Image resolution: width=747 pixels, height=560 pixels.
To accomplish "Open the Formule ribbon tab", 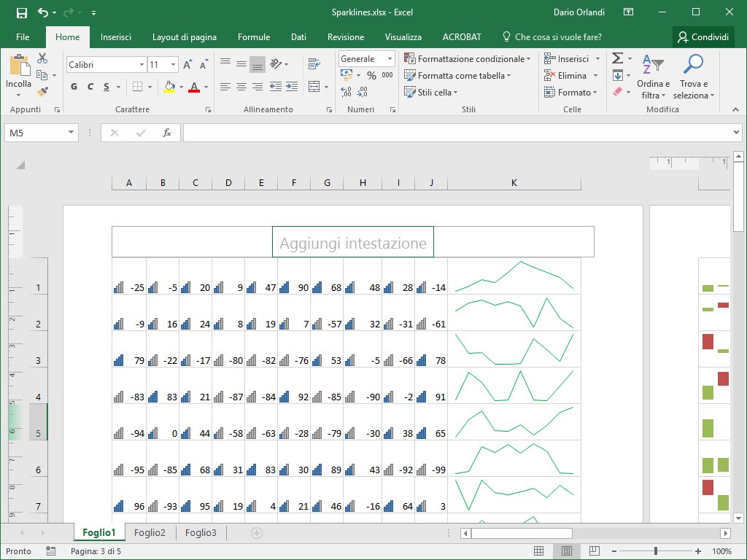I will click(253, 37).
